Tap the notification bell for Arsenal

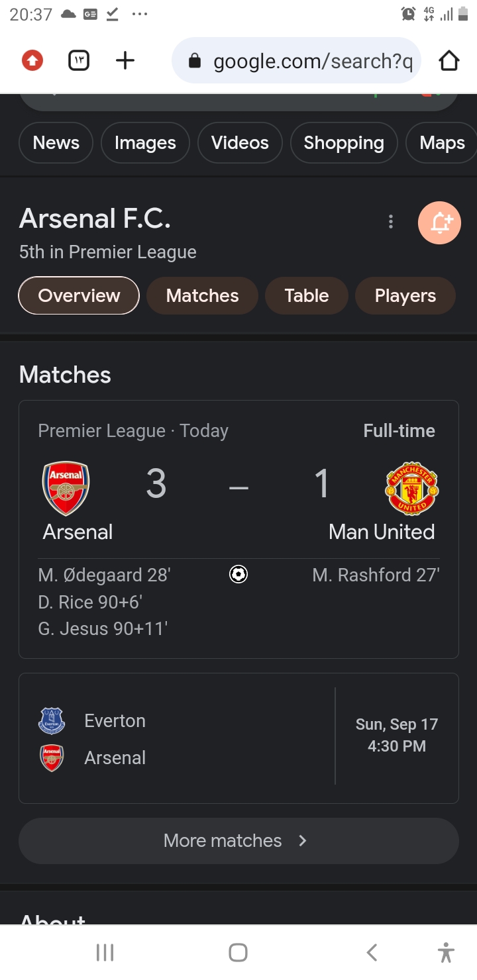tap(439, 222)
